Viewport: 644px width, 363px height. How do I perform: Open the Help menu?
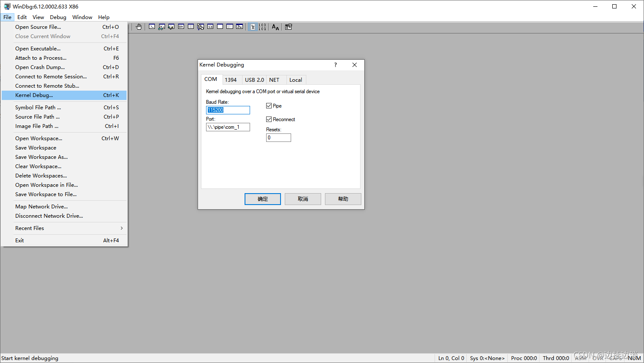click(104, 17)
